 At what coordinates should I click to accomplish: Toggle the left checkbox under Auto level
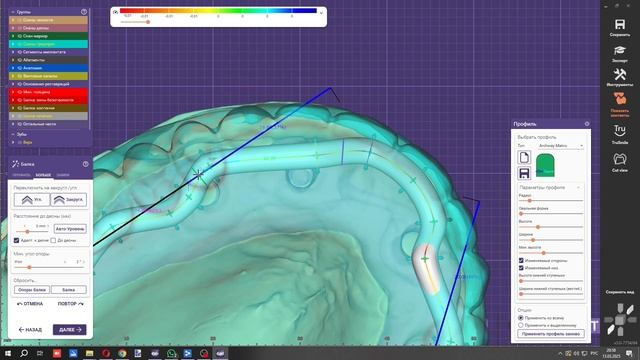coord(16,240)
